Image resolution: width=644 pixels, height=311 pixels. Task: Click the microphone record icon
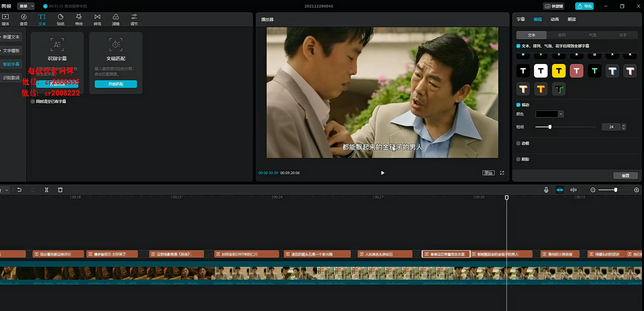[546, 190]
